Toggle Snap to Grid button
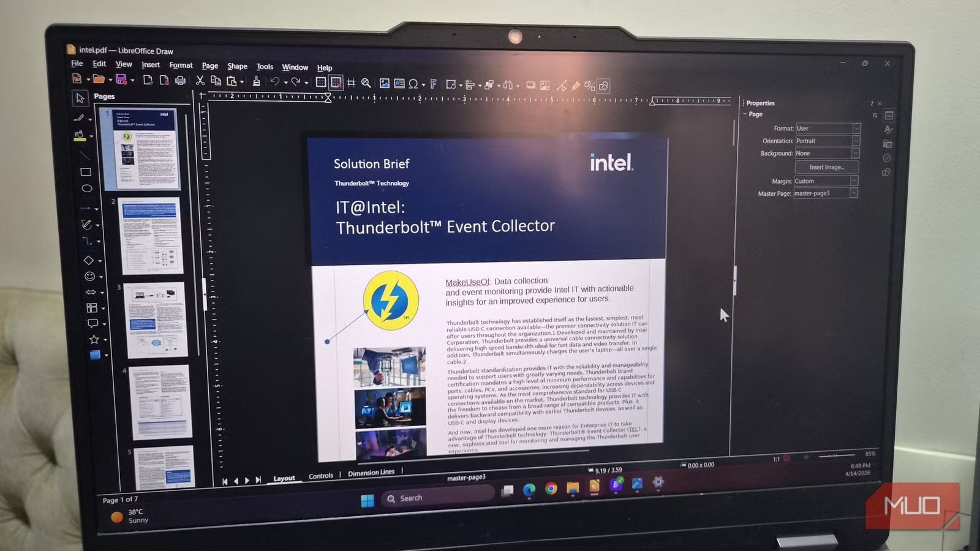The width and height of the screenshot is (980, 551). point(336,82)
